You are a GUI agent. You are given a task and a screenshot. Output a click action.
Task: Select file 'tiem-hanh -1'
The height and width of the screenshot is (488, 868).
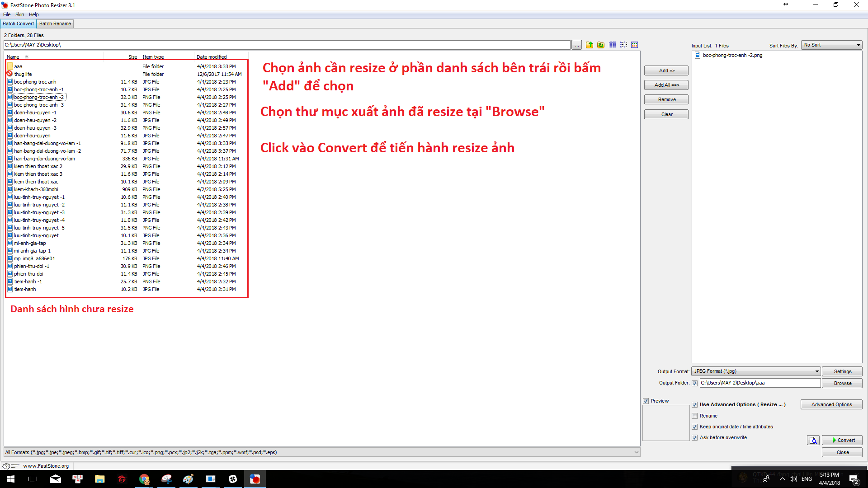tap(28, 282)
